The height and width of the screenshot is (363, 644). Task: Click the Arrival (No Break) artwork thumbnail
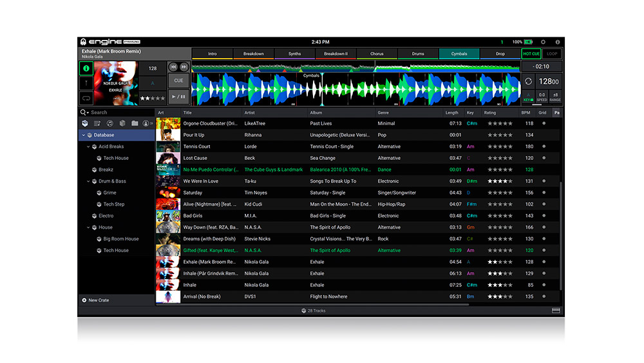tap(168, 297)
